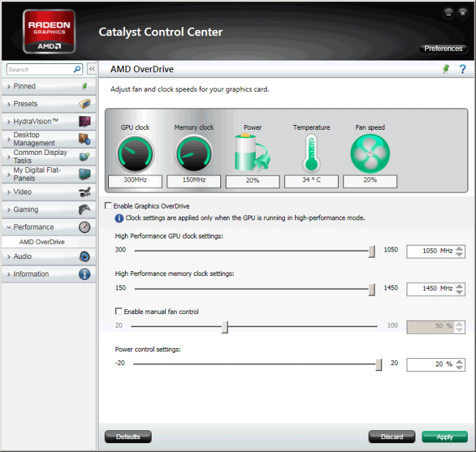476x452 pixels.
Task: Collapse the sidebar with the double-arrow button
Action: pos(92,69)
